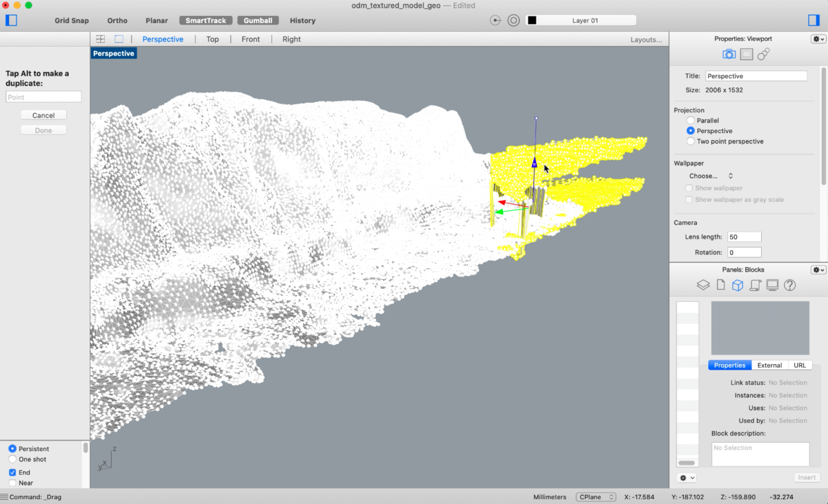Click the Done button

43,130
